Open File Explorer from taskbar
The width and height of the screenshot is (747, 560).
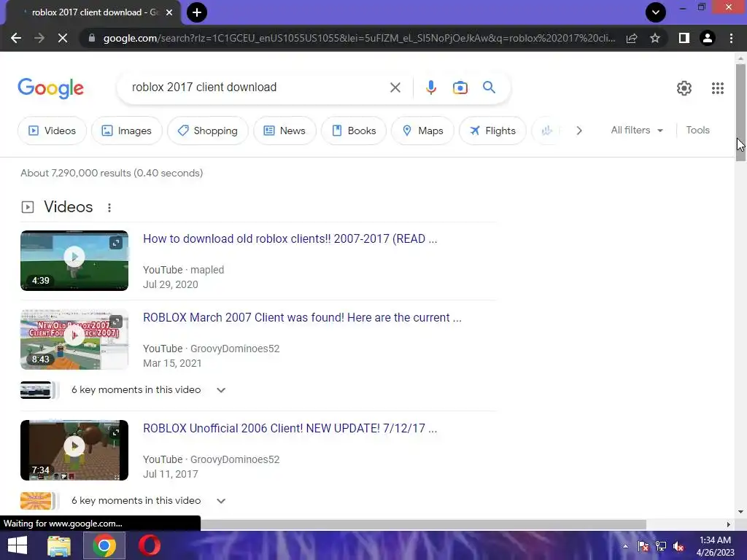[59, 545]
